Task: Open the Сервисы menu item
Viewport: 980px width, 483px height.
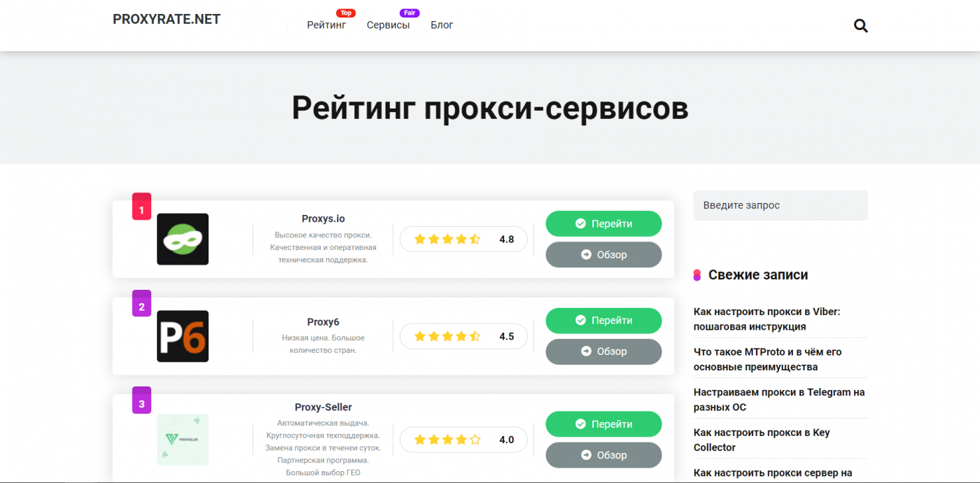Action: pos(388,25)
